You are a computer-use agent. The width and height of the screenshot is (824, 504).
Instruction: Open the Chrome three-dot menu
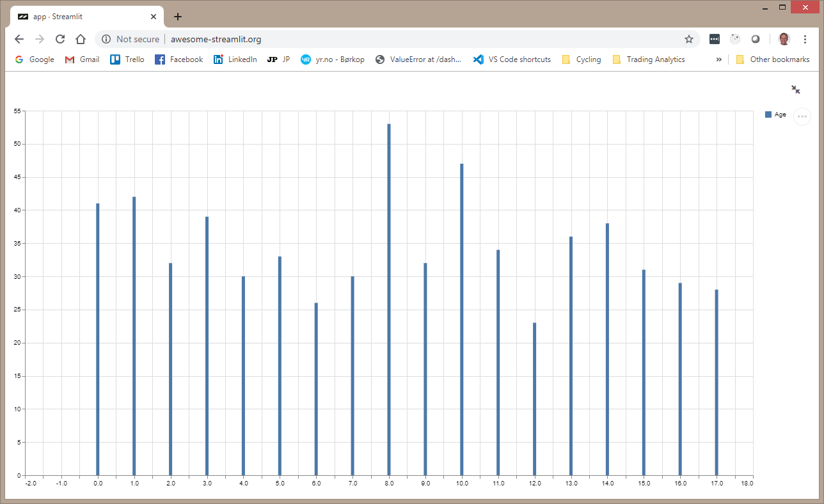coord(805,39)
